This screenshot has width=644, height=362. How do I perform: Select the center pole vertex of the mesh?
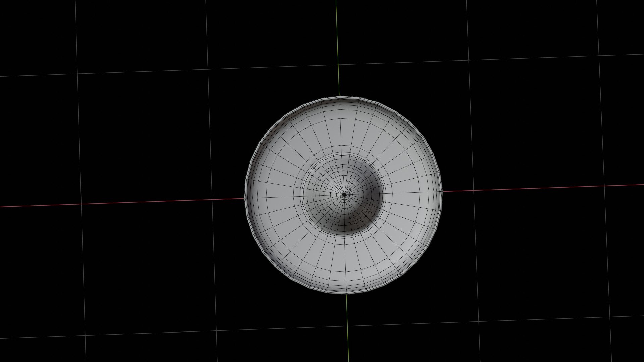344,194
